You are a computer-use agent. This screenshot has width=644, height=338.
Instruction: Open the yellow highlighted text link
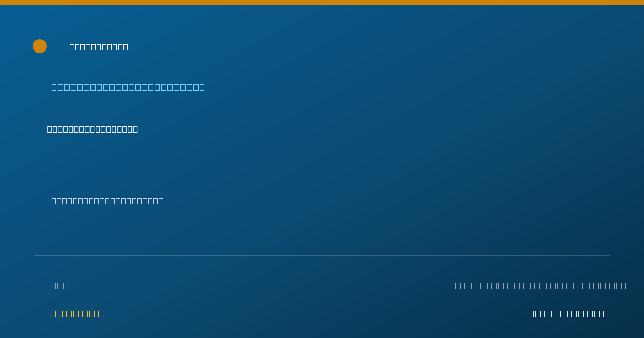tap(78, 313)
